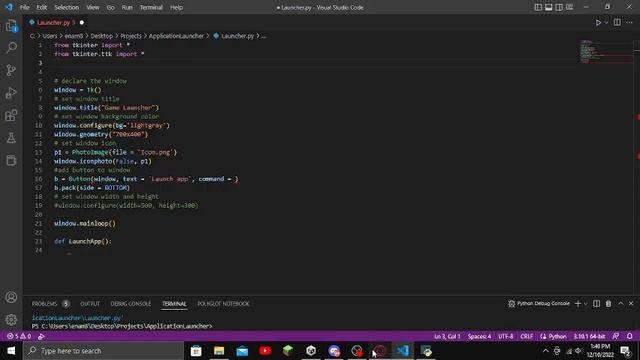
Task: Split the terminal panel
Action: (x=596, y=303)
